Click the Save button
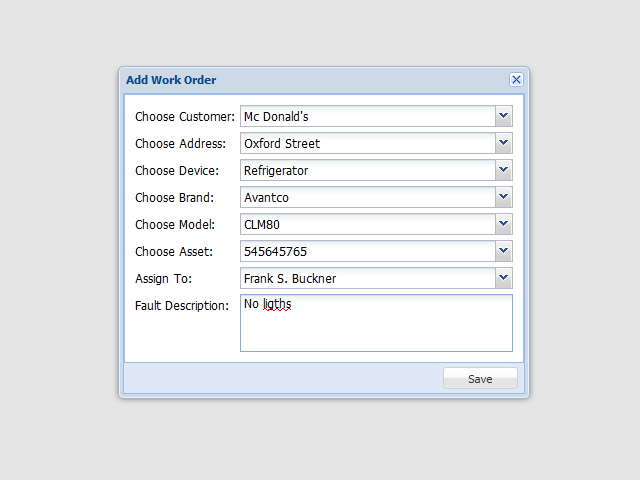 480,379
